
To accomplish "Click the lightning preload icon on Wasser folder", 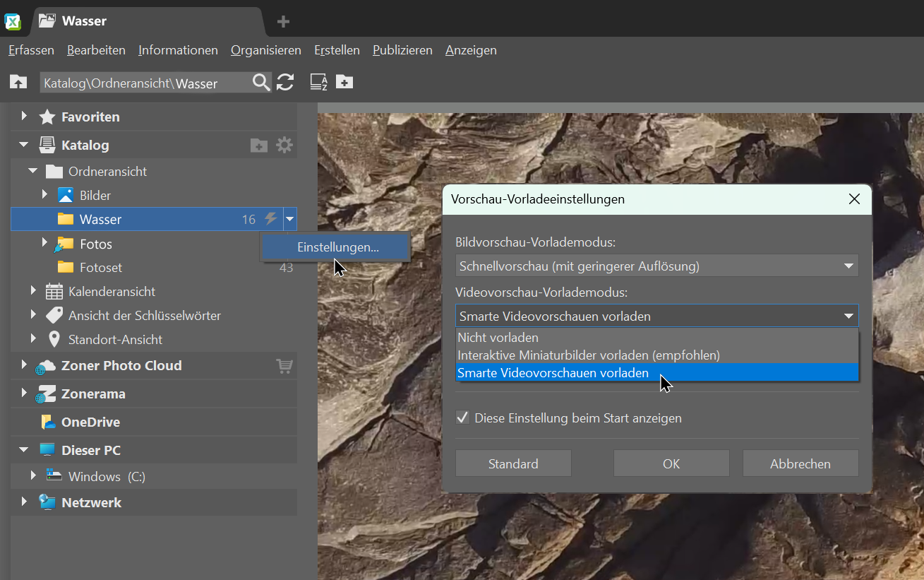I will pos(269,219).
